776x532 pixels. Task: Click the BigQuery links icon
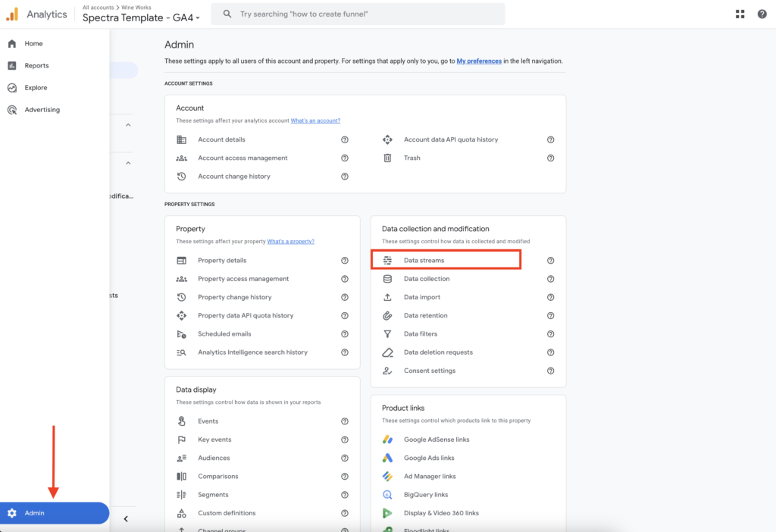click(387, 495)
